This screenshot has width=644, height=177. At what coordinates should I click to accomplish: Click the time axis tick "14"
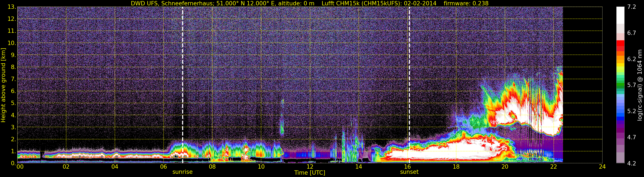tap(358, 166)
